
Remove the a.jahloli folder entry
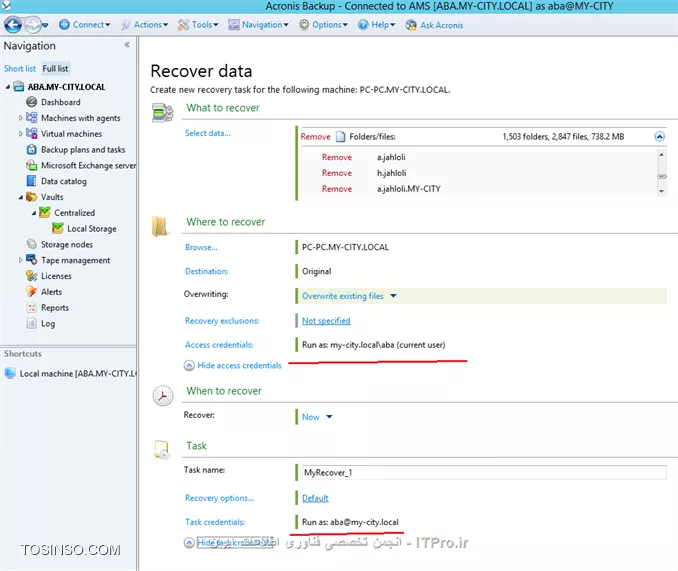pos(337,157)
